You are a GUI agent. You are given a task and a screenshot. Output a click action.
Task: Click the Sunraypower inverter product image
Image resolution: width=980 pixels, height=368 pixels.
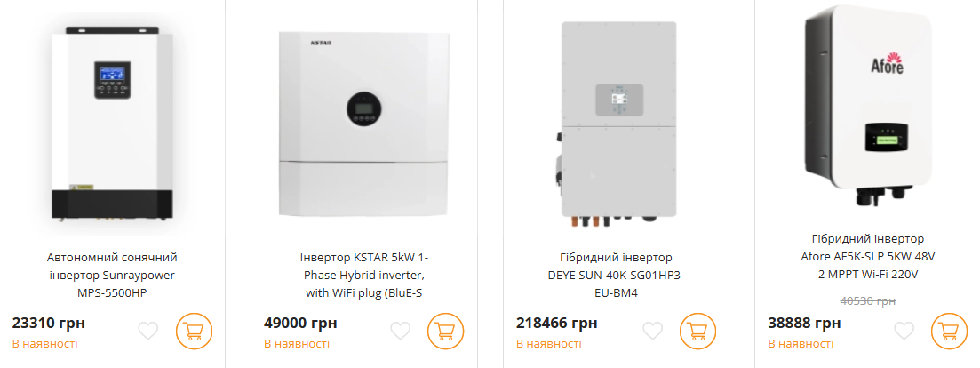click(112, 123)
